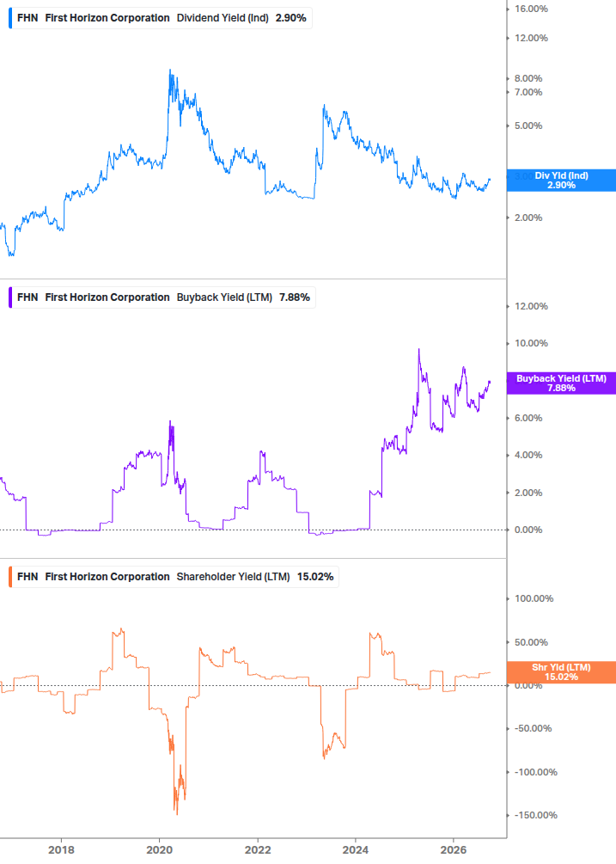Click the FHN ticker in the Dividend Yield legend
616x864 pixels.
(x=27, y=18)
